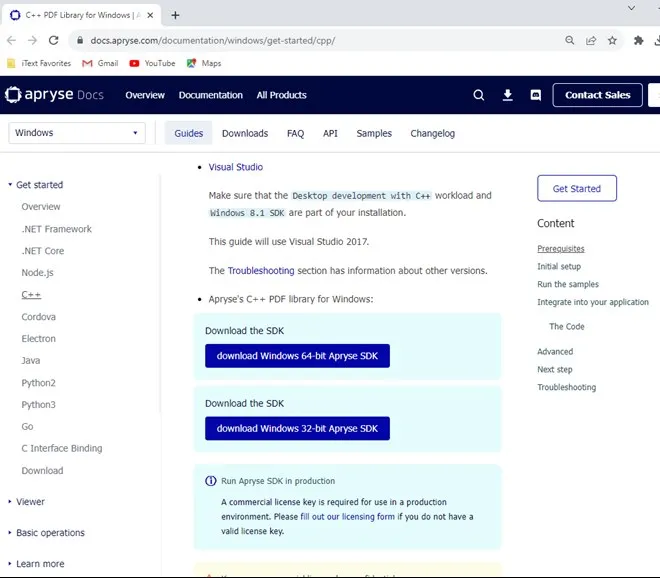Reload the page with refresh icon
This screenshot has width=660, height=578.
pyautogui.click(x=53, y=40)
